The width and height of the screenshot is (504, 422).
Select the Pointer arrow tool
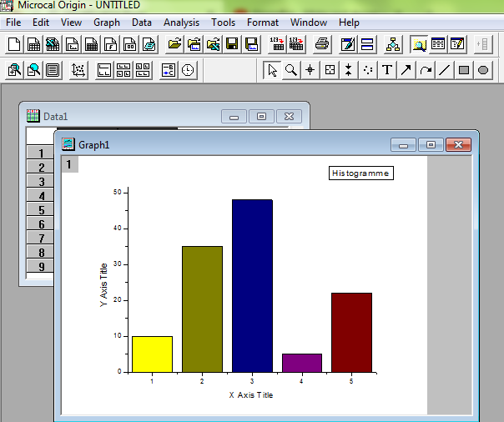click(x=272, y=70)
